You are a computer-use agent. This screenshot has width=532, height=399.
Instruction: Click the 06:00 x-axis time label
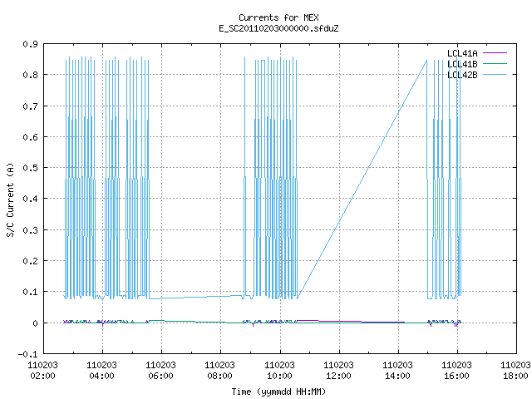(160, 376)
